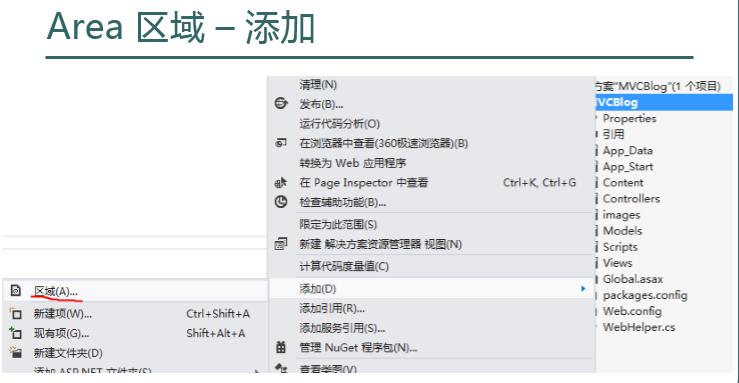Click the accessibility check clock icon
The width and height of the screenshot is (739, 383).
(281, 202)
